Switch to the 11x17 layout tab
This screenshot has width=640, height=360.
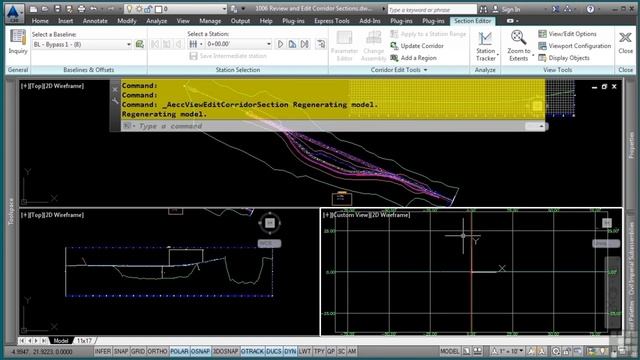click(x=84, y=340)
